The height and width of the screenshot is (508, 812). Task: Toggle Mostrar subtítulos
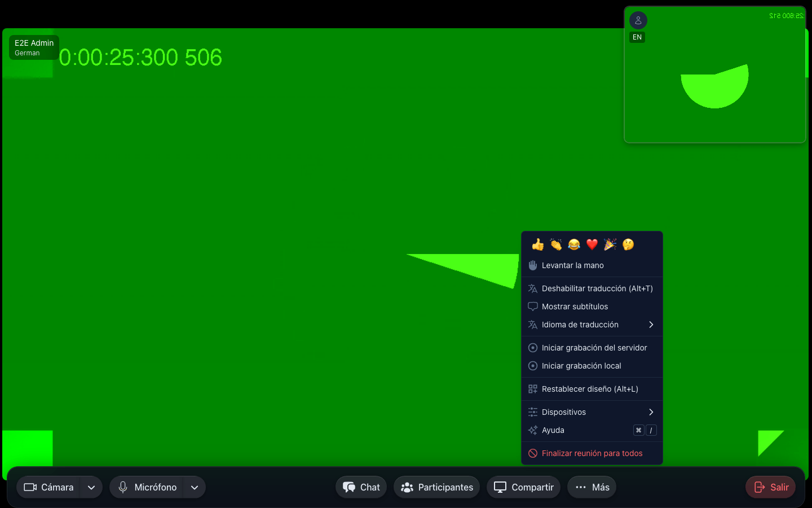(592, 306)
